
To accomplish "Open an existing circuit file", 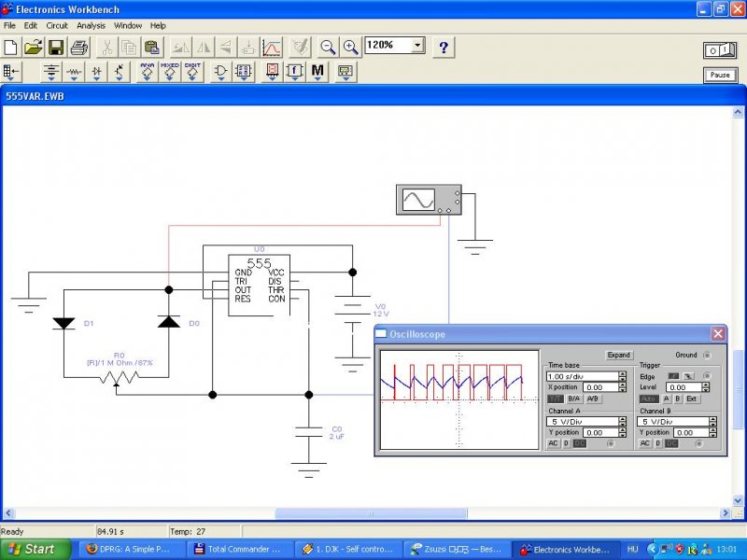I will [34, 48].
